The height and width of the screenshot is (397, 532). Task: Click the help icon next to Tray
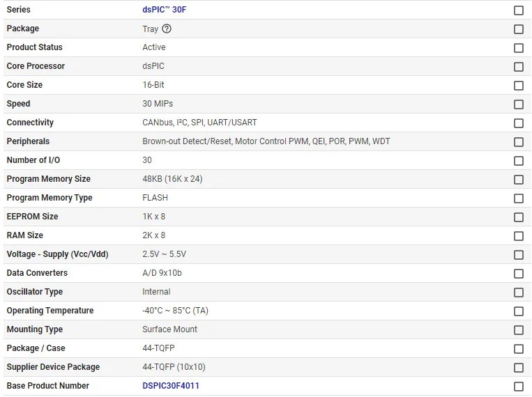pos(167,29)
